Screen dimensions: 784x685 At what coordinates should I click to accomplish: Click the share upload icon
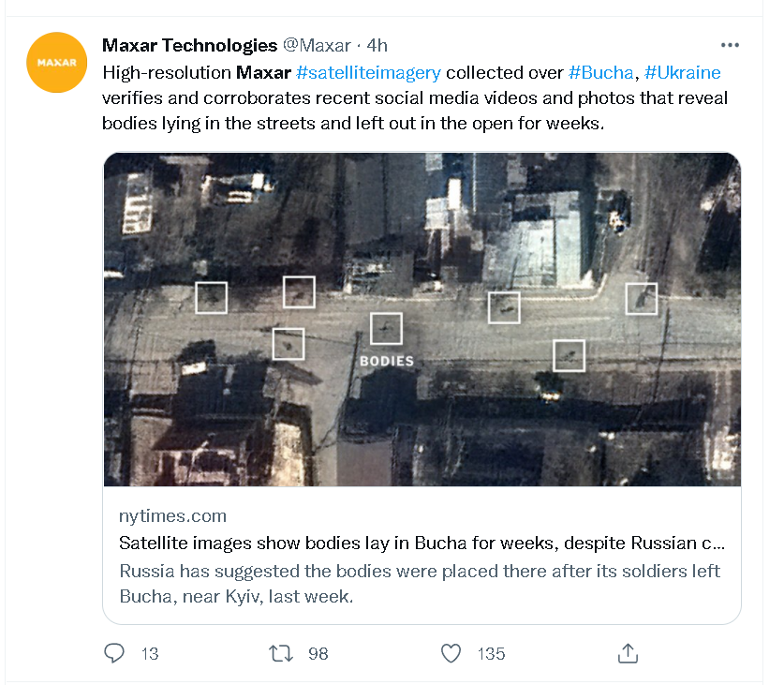coord(629,653)
